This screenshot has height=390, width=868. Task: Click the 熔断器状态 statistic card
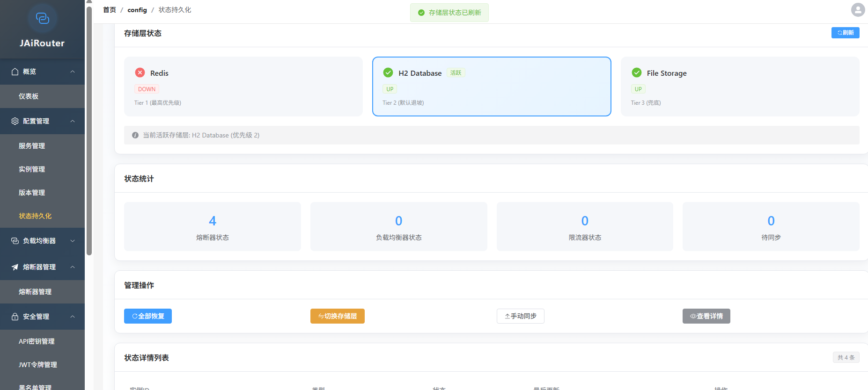tap(213, 227)
